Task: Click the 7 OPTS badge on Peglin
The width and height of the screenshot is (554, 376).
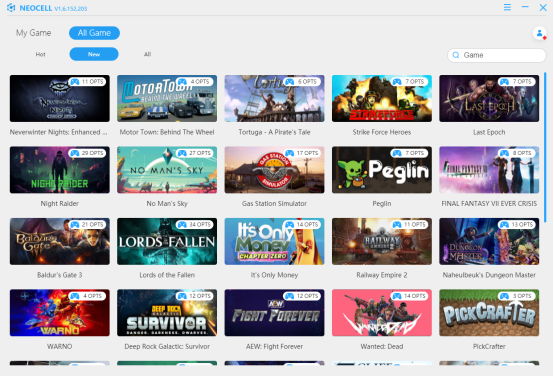Action: (x=409, y=153)
